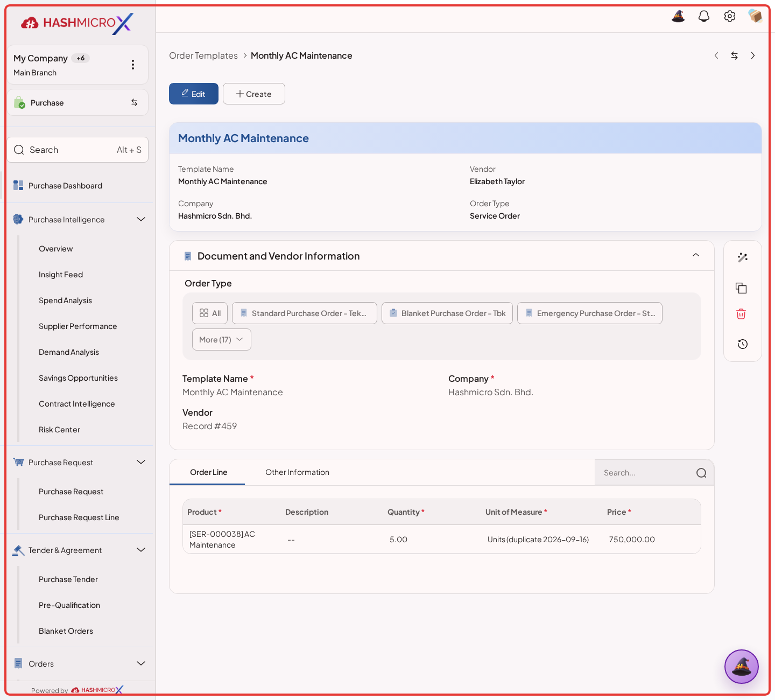Viewport: 775px width, 700px height.
Task: Collapse the Tender & Agreement menu
Action: pos(141,550)
